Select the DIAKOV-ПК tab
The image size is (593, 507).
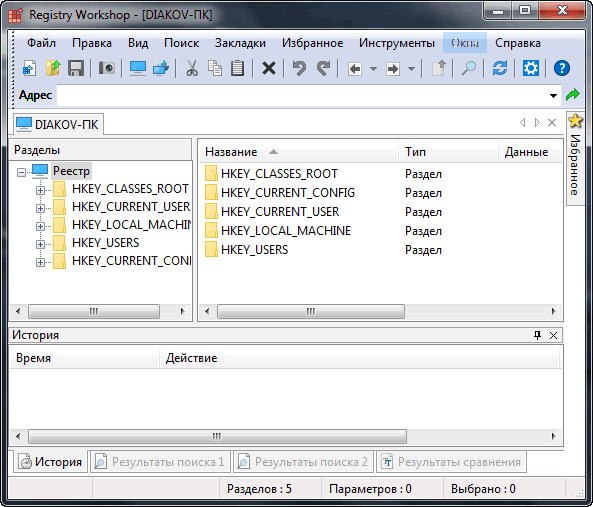point(58,124)
